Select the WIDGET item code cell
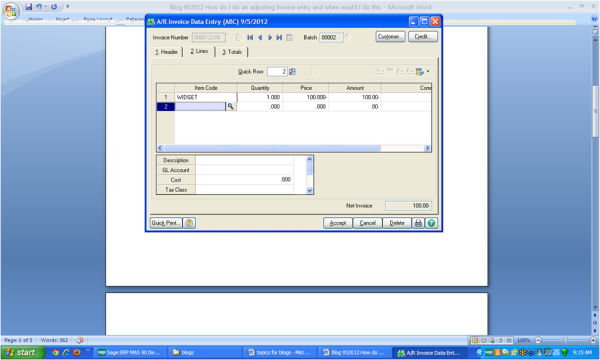 click(205, 98)
